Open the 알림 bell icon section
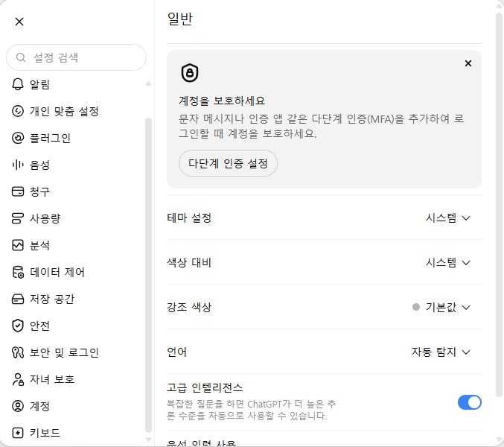This screenshot has width=504, height=447. (x=18, y=85)
